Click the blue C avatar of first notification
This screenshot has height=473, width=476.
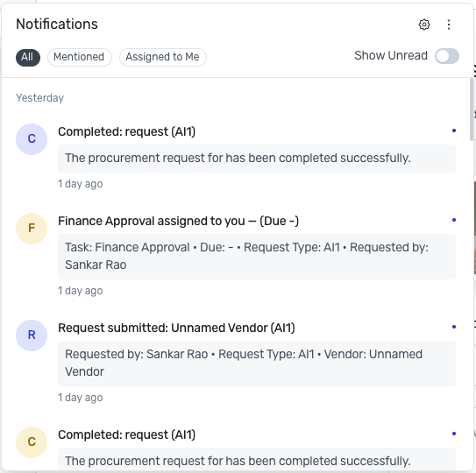coord(32,139)
